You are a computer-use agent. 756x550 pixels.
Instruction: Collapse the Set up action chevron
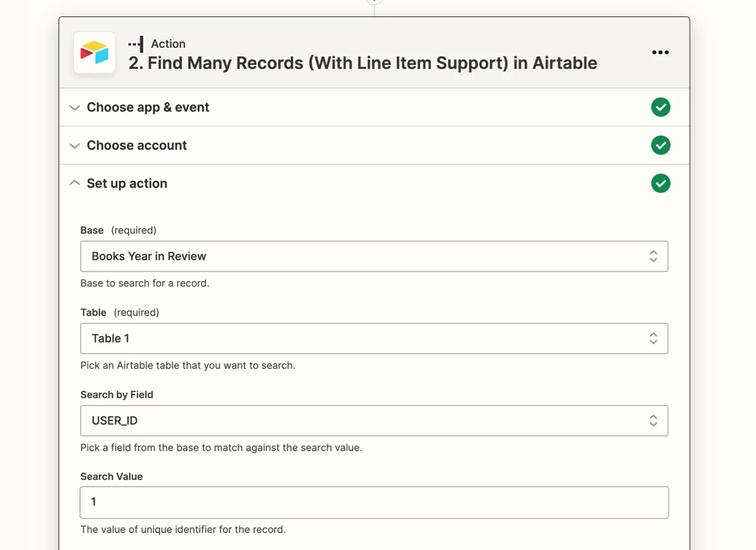click(74, 183)
